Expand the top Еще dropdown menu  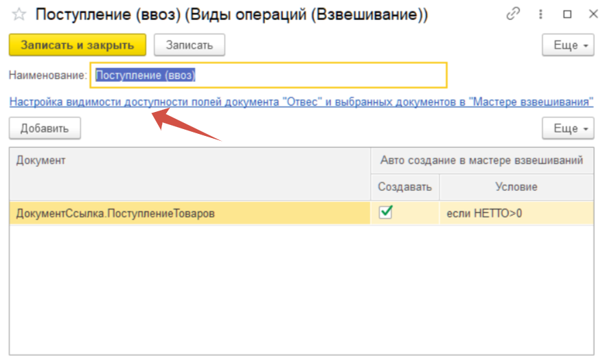(x=568, y=45)
